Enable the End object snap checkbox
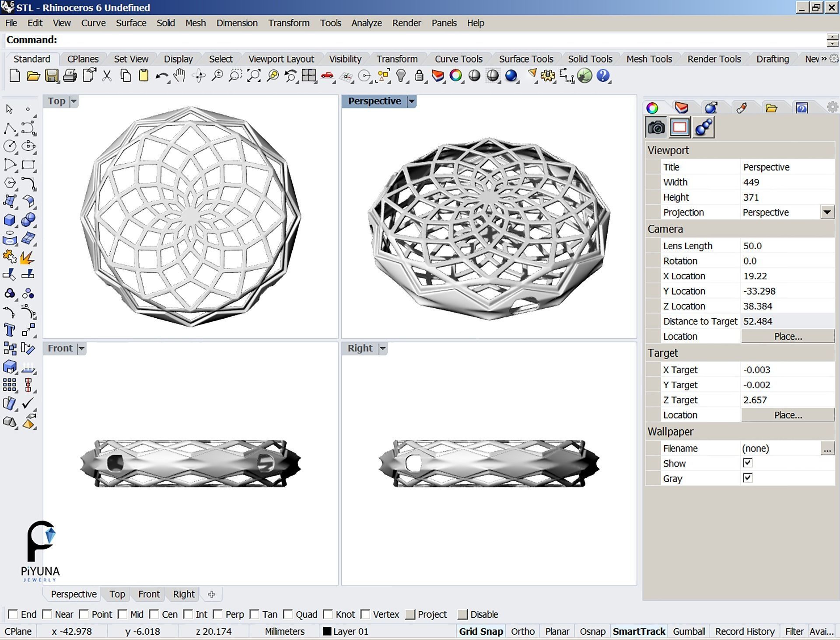Viewport: 840px width, 640px height. [13, 614]
